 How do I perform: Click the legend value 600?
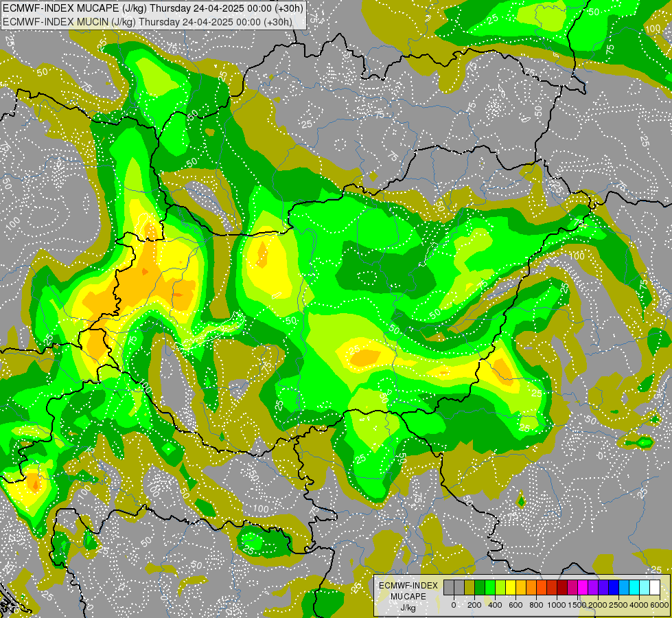point(515,605)
